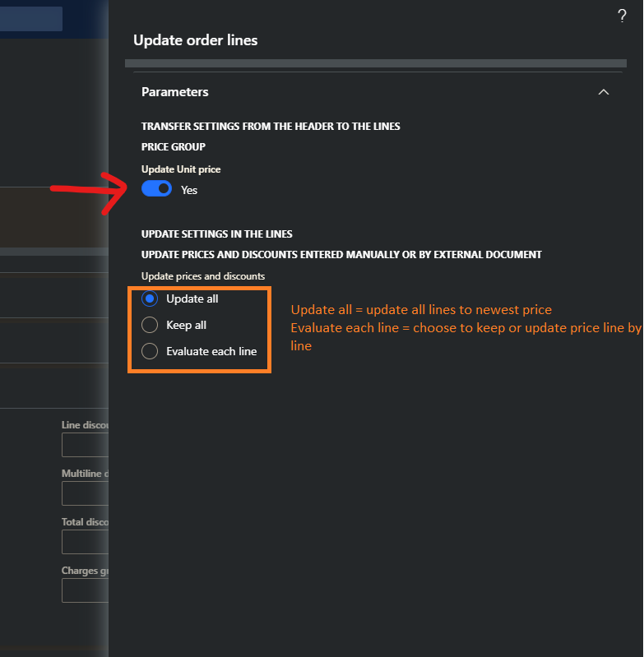Click the Charges group input field
Viewport: 644px width, 657px height.
(x=85, y=590)
